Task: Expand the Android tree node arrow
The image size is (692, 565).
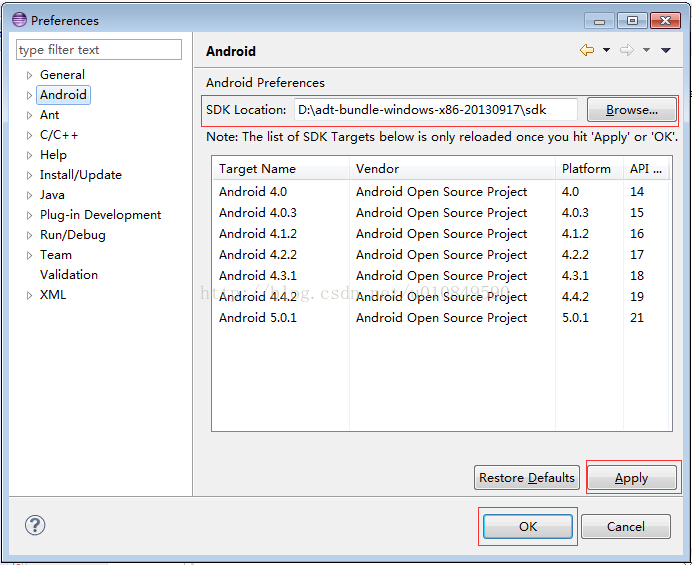Action: tap(29, 95)
